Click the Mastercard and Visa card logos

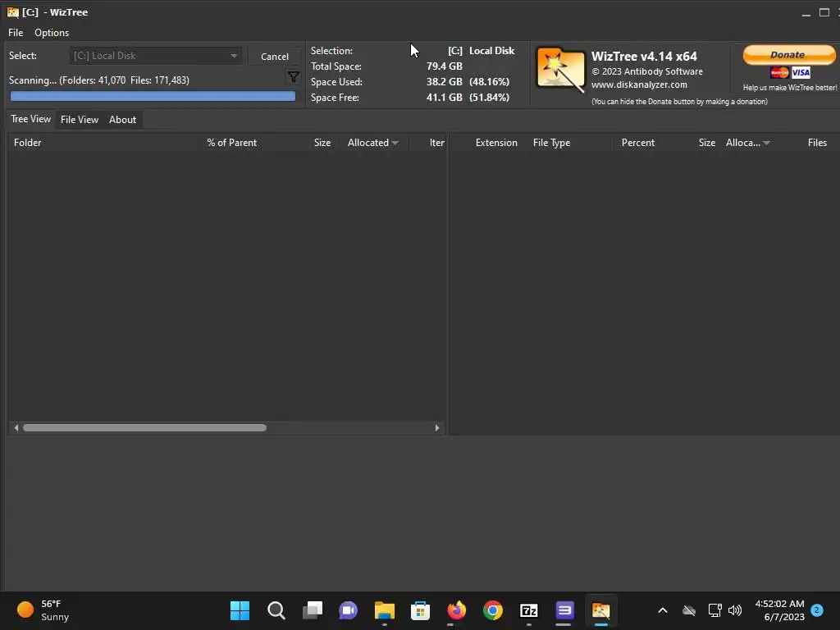[x=790, y=72]
